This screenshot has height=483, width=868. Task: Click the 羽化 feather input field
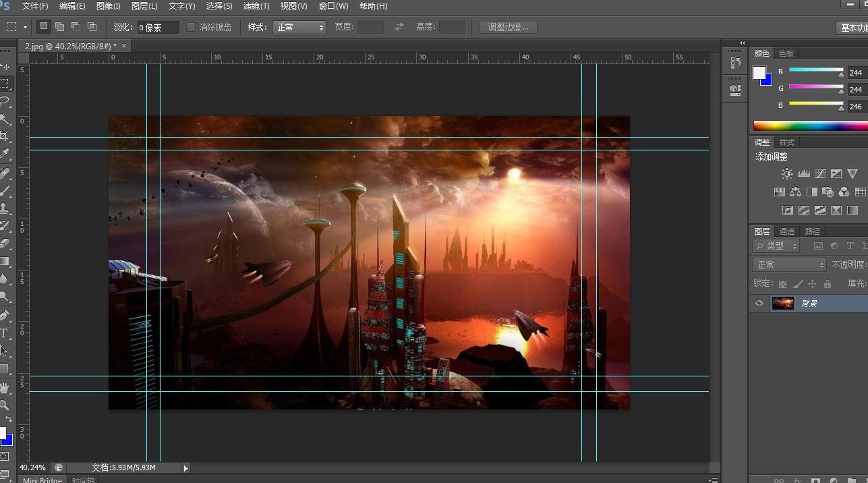[x=158, y=28]
